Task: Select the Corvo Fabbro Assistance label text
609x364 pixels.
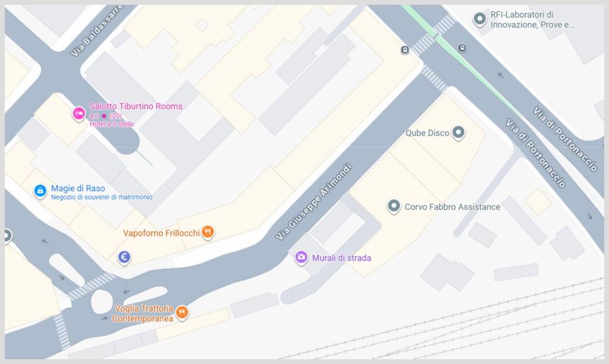Action: click(x=453, y=207)
